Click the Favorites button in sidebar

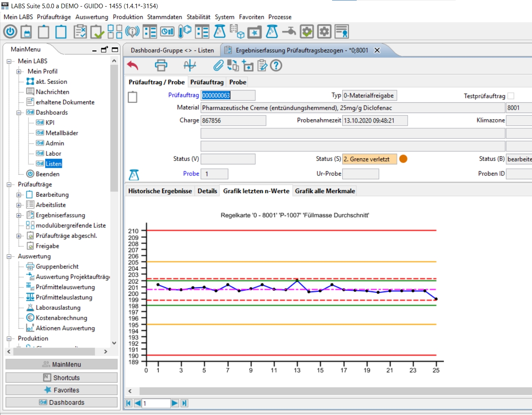tap(62, 390)
